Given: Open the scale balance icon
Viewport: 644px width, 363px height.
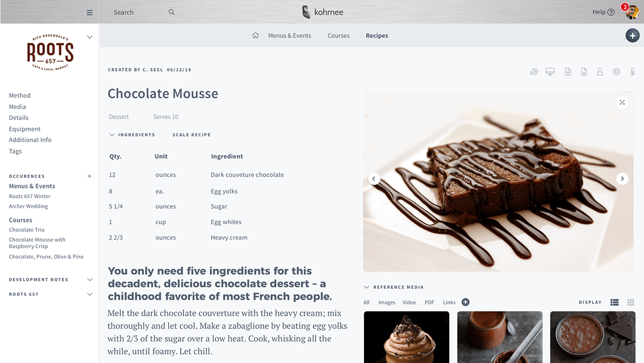Looking at the screenshot, I should click(533, 71).
